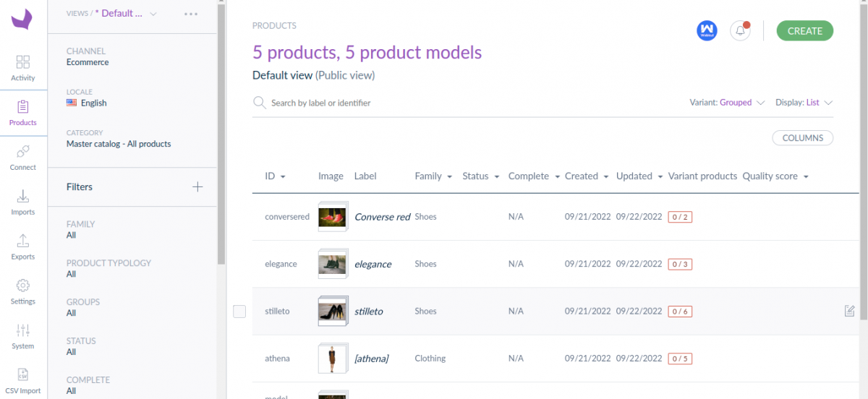Image resolution: width=868 pixels, height=399 pixels.
Task: Open the Exports section
Action: pyautogui.click(x=23, y=247)
